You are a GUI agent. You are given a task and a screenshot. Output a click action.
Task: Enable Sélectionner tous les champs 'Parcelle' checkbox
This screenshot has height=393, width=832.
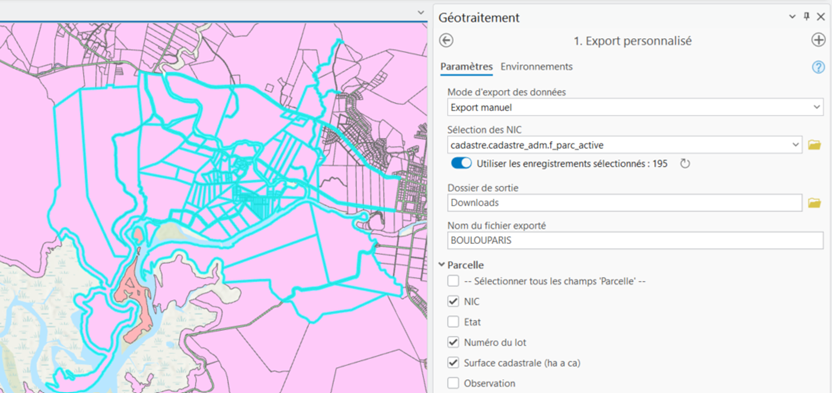[453, 281]
